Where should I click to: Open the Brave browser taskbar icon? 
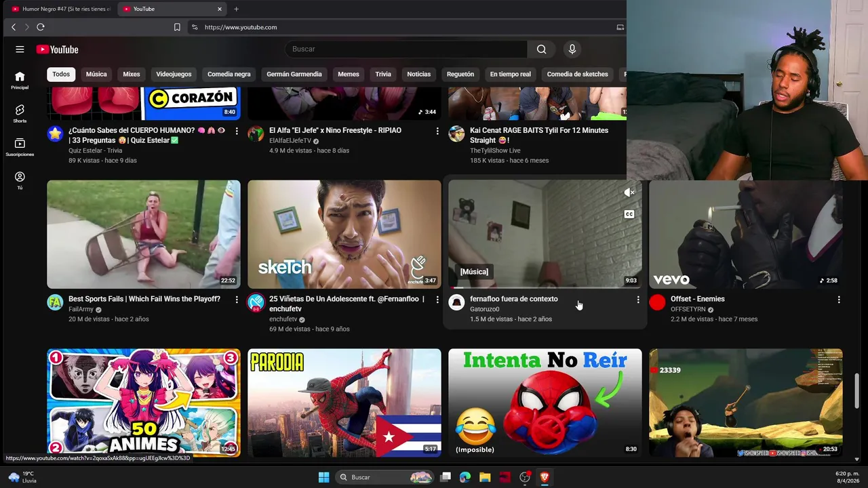(x=545, y=477)
